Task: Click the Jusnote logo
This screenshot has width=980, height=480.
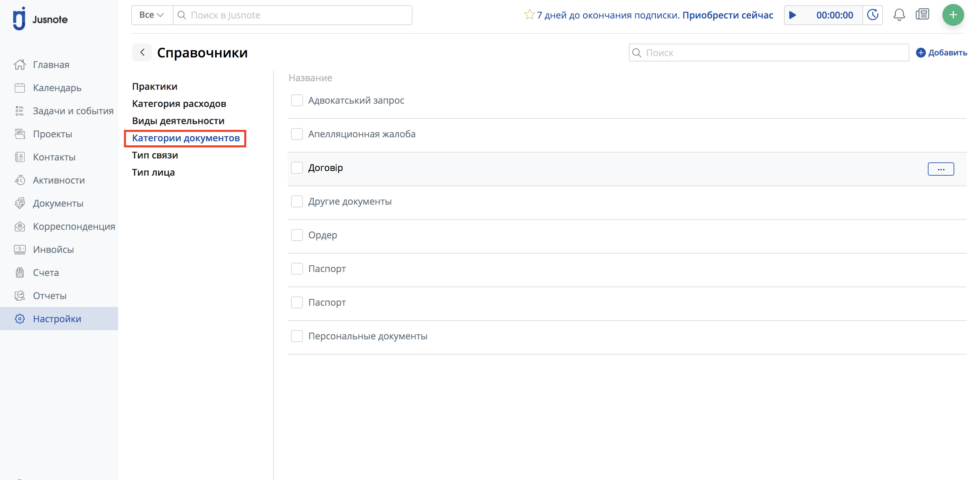Action: [x=40, y=18]
